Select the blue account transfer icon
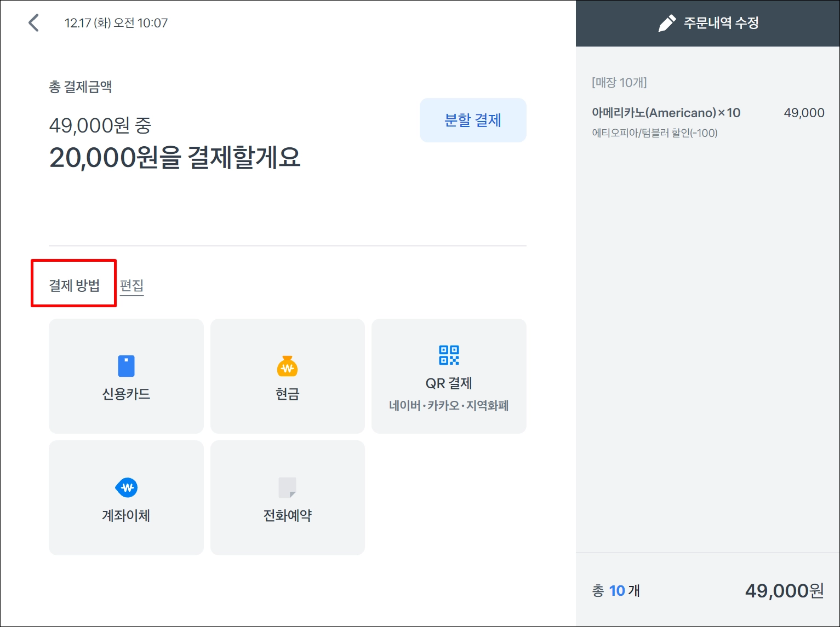Screen dimensions: 840x627 [127, 487]
